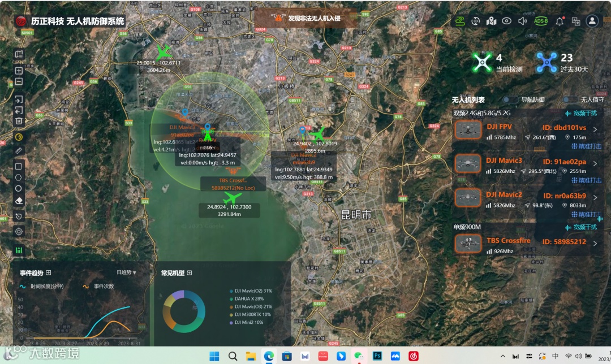Click the trash delete icon in left toolbar
Screen dimensions: 611x364
click(x=19, y=121)
